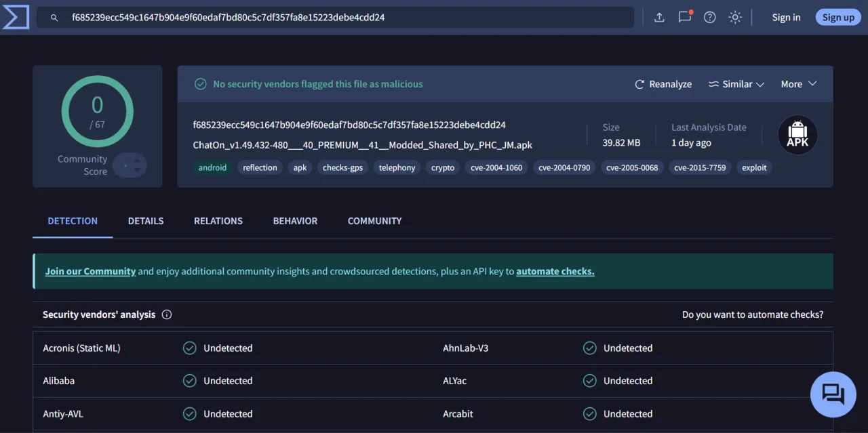Open the floating chat bubble button

(833, 394)
